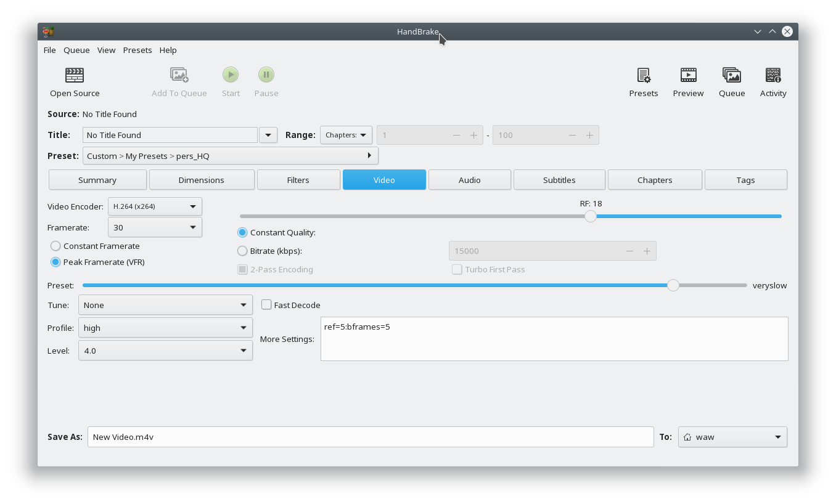836x504 pixels.
Task: Open the Range Chapters dropdown
Action: click(x=346, y=135)
